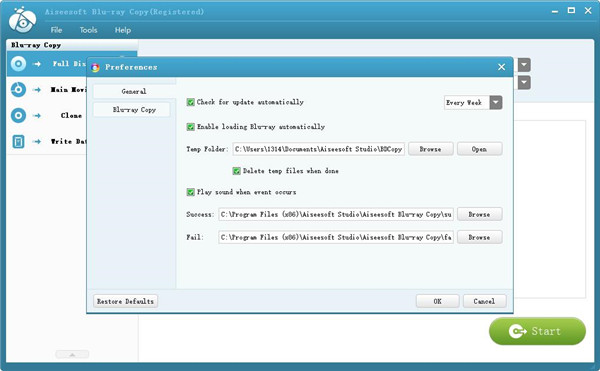The width and height of the screenshot is (600, 371).
Task: Switch to the General preferences tab
Action: click(x=134, y=91)
